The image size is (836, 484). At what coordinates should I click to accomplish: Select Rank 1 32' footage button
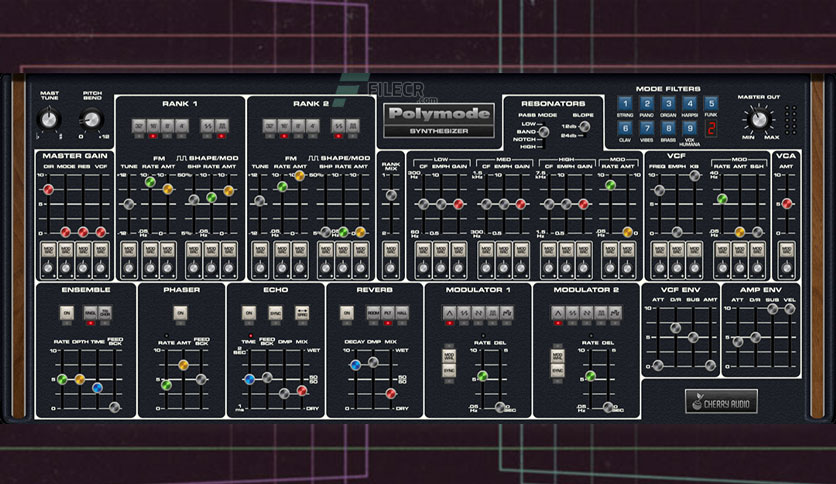[139, 126]
